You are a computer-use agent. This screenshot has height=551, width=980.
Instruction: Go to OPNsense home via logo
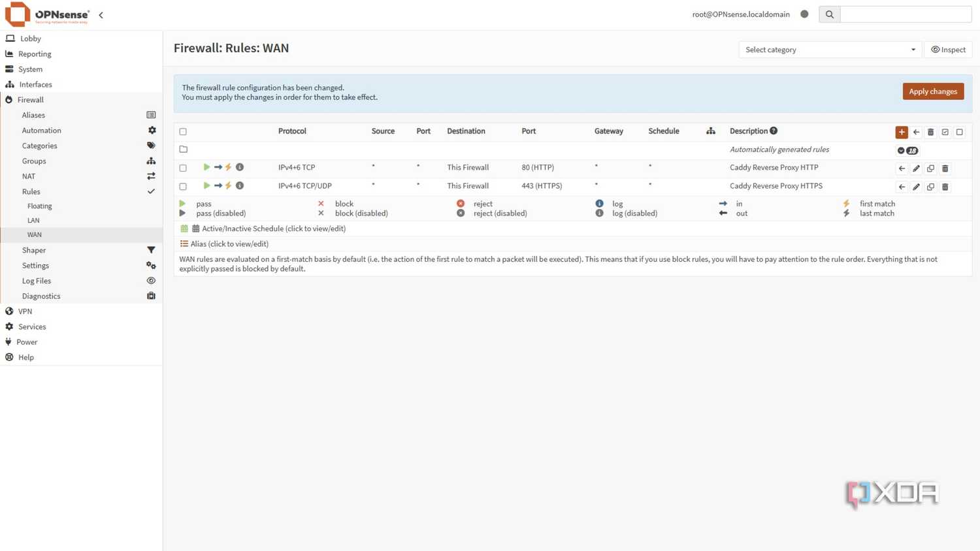(47, 14)
